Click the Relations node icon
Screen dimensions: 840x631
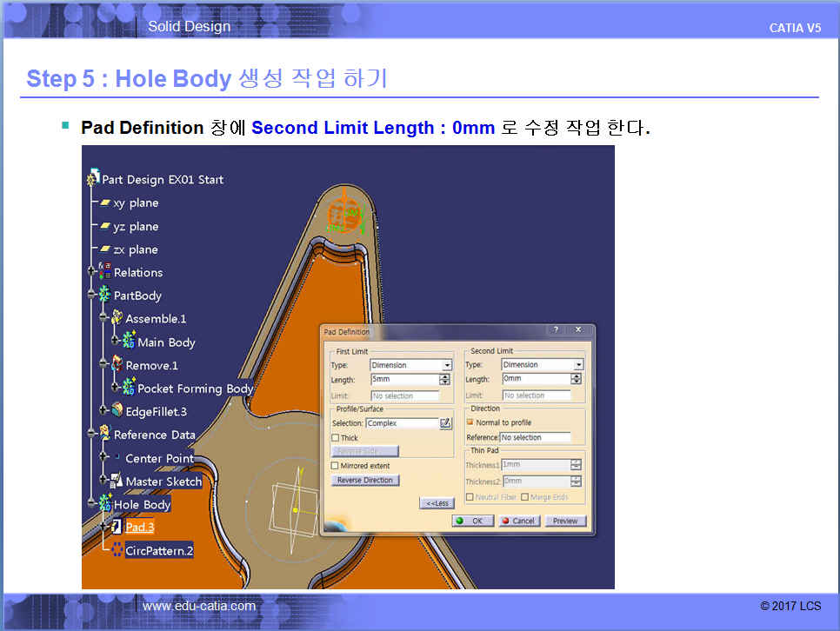(104, 272)
